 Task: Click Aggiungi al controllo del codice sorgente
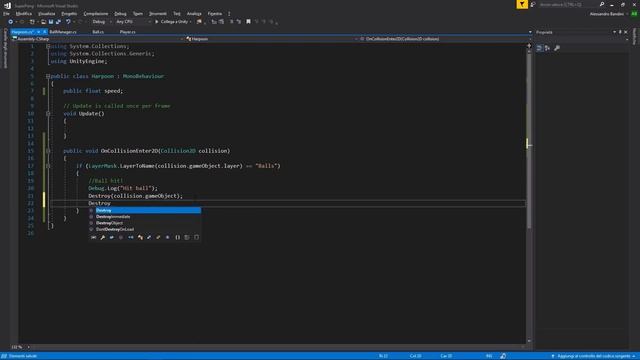pos(593,356)
